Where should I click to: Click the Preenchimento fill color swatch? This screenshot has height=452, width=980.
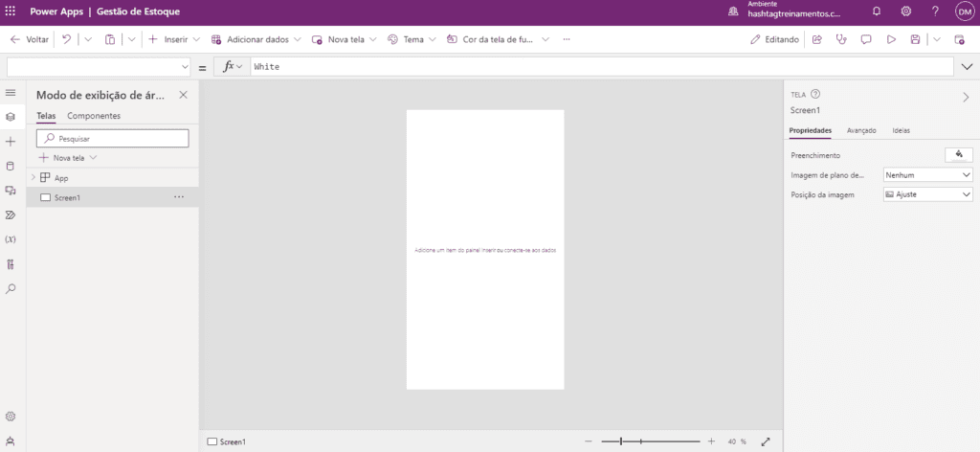pyautogui.click(x=959, y=155)
